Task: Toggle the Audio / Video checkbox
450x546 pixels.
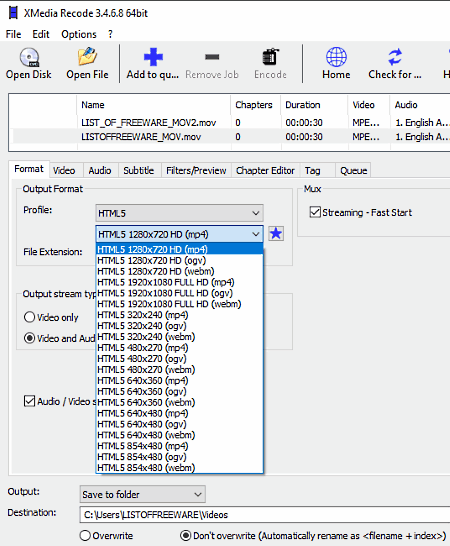Action: [x=30, y=401]
